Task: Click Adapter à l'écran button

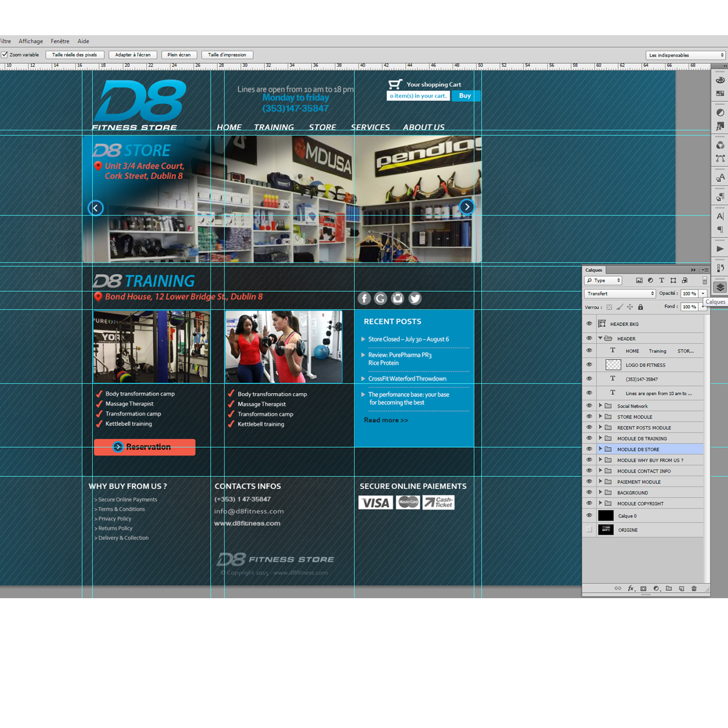Action: point(133,55)
